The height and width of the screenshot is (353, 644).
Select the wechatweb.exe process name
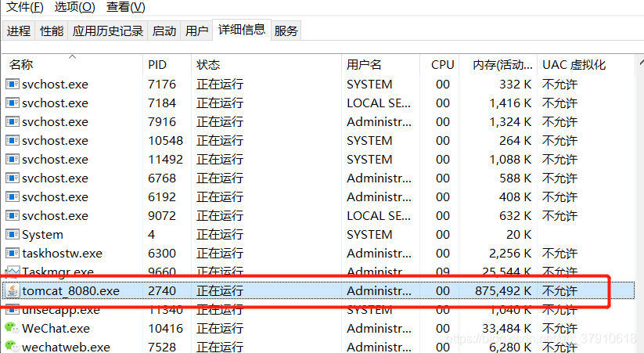(67, 348)
